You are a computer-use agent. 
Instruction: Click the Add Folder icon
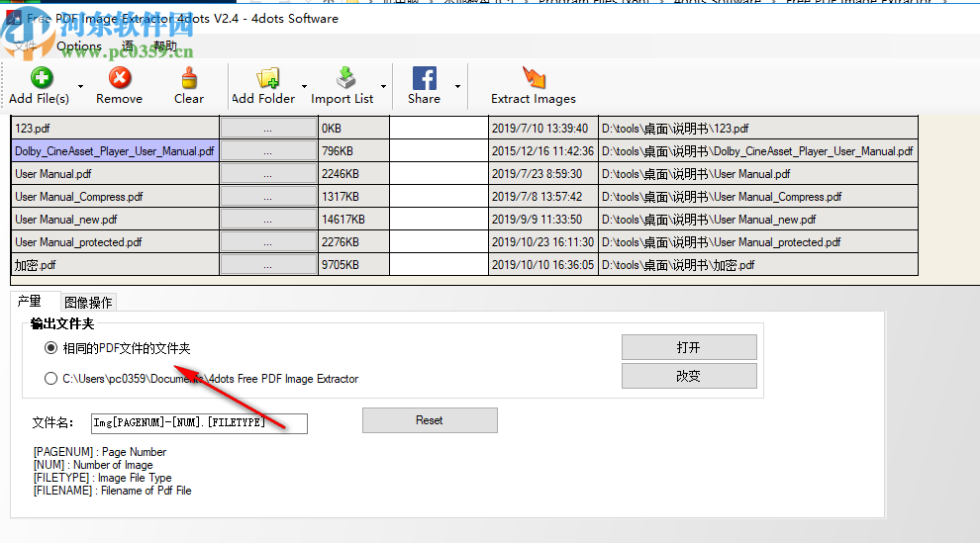[267, 78]
